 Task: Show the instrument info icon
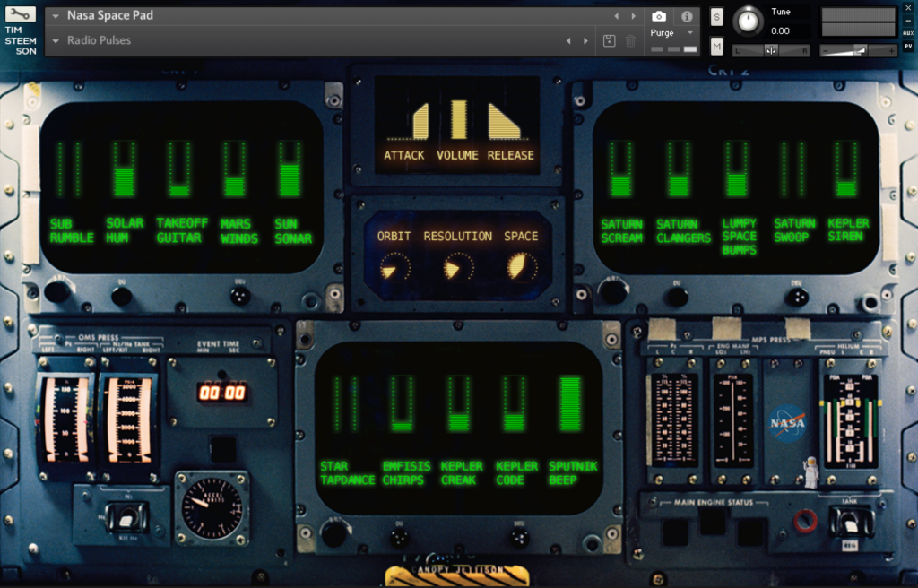[x=687, y=16]
